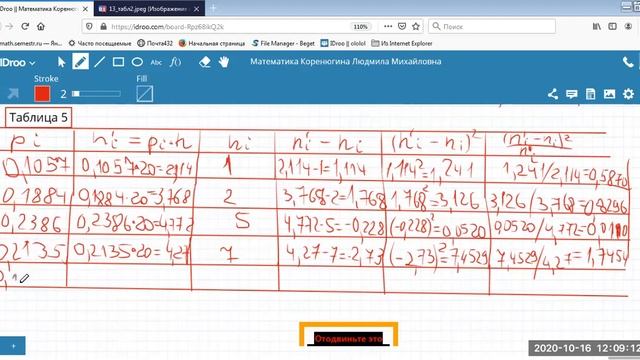
Task: Click the Fill color swatch box
Action: (x=145, y=94)
